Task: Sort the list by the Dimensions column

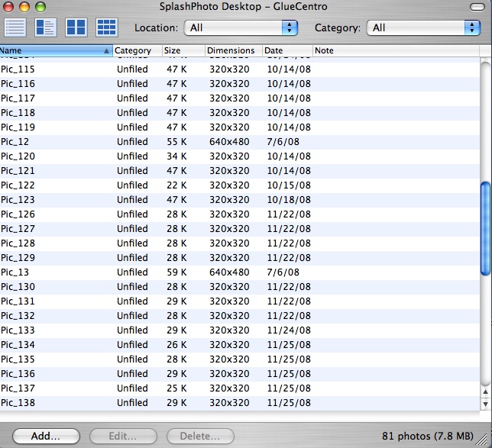Action: point(233,51)
